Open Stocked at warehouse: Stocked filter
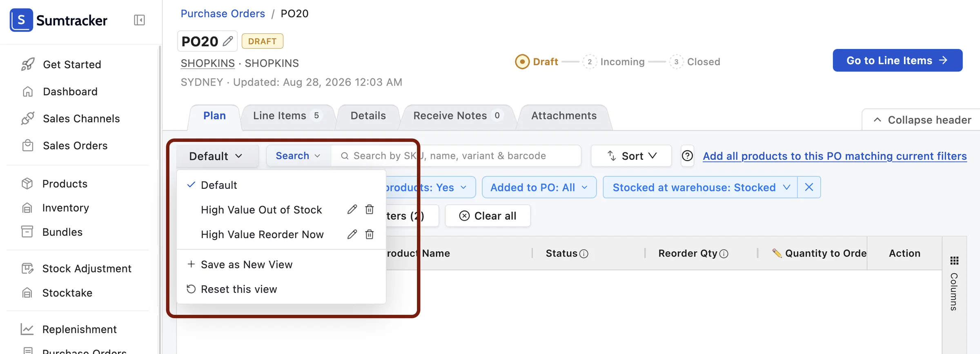This screenshot has height=354, width=980. pos(700,187)
